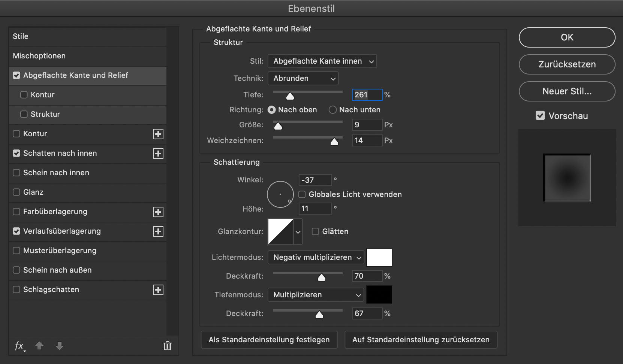Open the fx effects menu icon

click(20, 346)
